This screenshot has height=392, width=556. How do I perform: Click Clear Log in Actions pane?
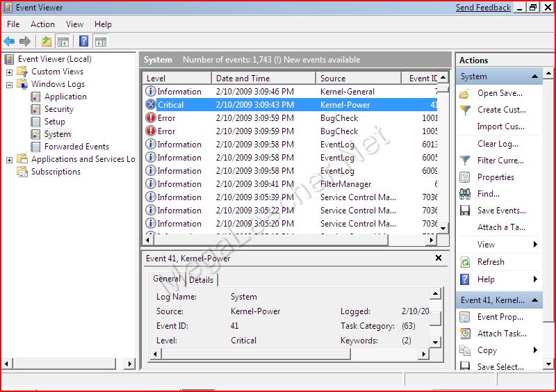tap(498, 144)
